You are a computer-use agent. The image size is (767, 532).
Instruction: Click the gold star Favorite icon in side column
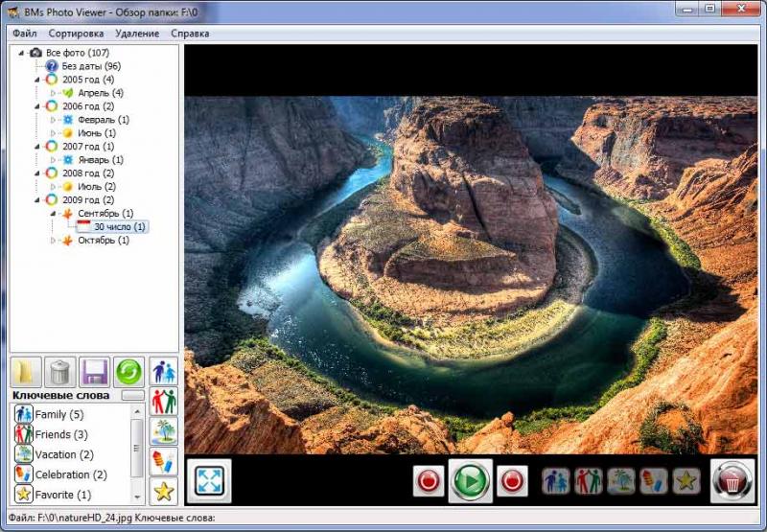coord(163,491)
